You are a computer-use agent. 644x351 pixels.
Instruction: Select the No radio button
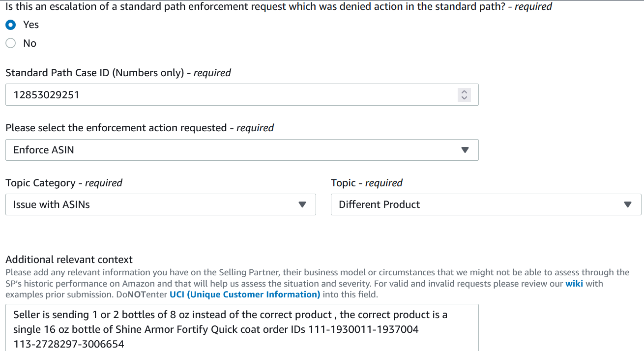[x=11, y=43]
